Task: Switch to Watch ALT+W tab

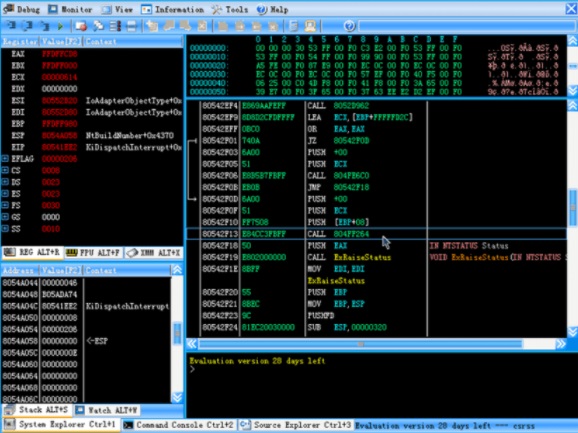Action: tap(107, 410)
